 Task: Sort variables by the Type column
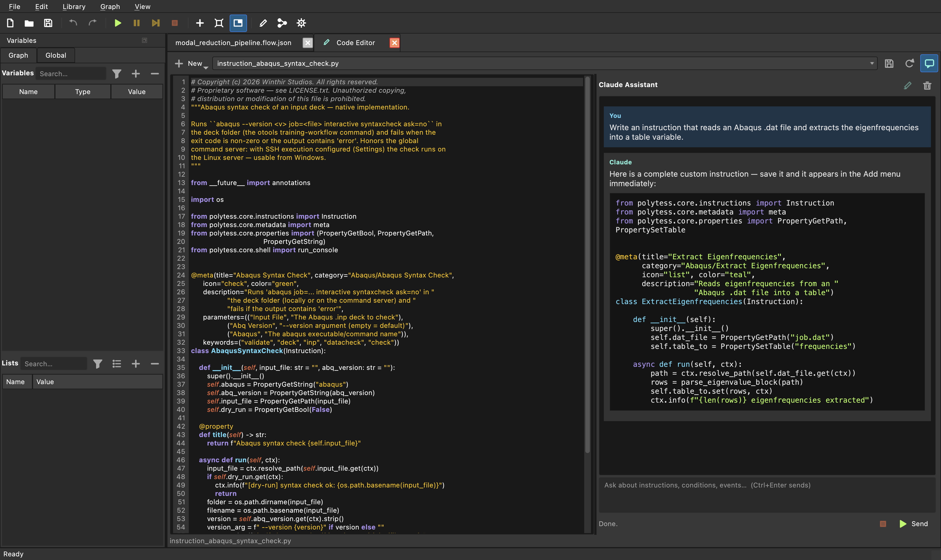coord(83,92)
